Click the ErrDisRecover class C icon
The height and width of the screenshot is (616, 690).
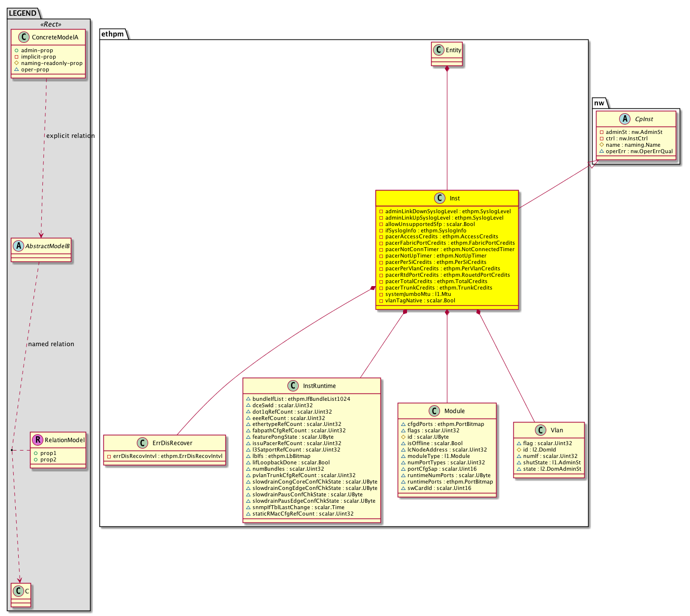[x=142, y=443]
